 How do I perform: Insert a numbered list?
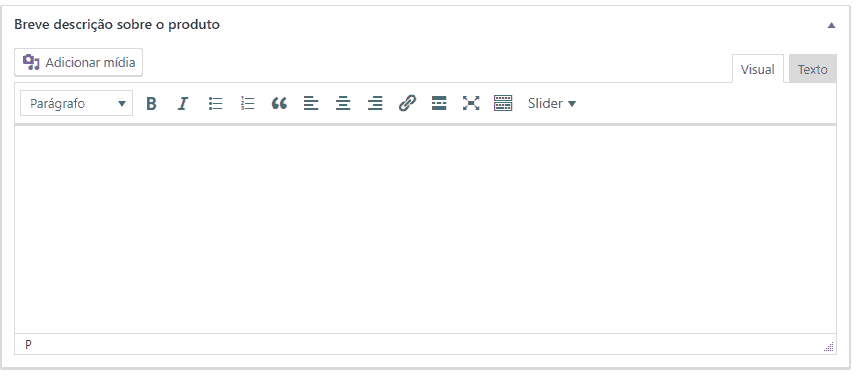(247, 103)
